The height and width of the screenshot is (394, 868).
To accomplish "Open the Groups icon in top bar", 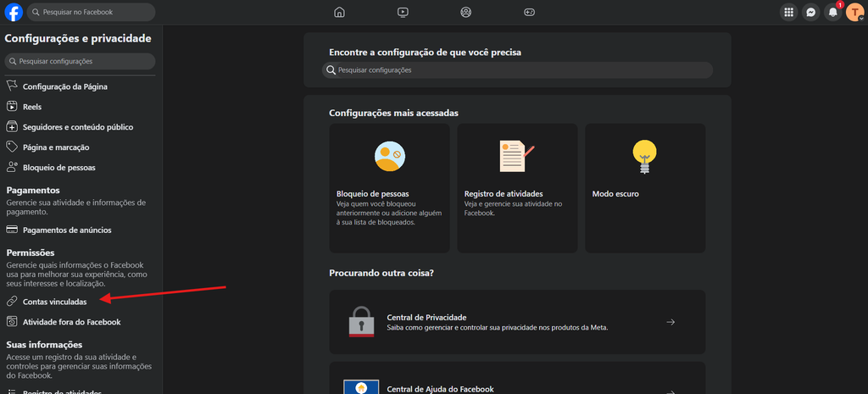I will click(466, 12).
